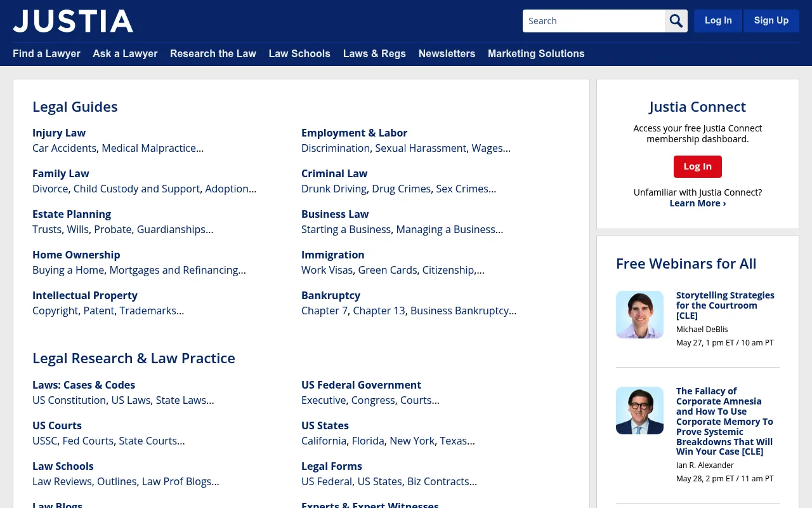This screenshot has width=812, height=508.
Task: Click the Trusts link
Action: pos(47,229)
